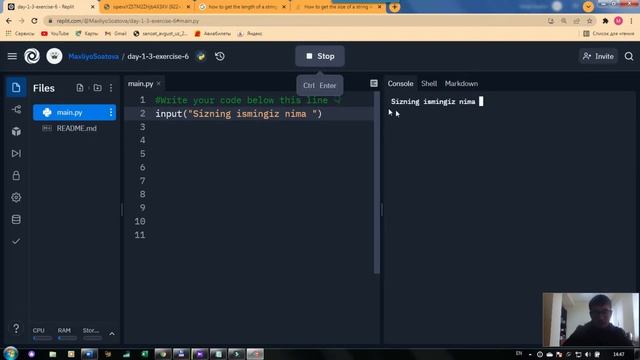Viewport: 640px width, 360px height.
Task: Reload the browser page
Action: [x=34, y=21]
